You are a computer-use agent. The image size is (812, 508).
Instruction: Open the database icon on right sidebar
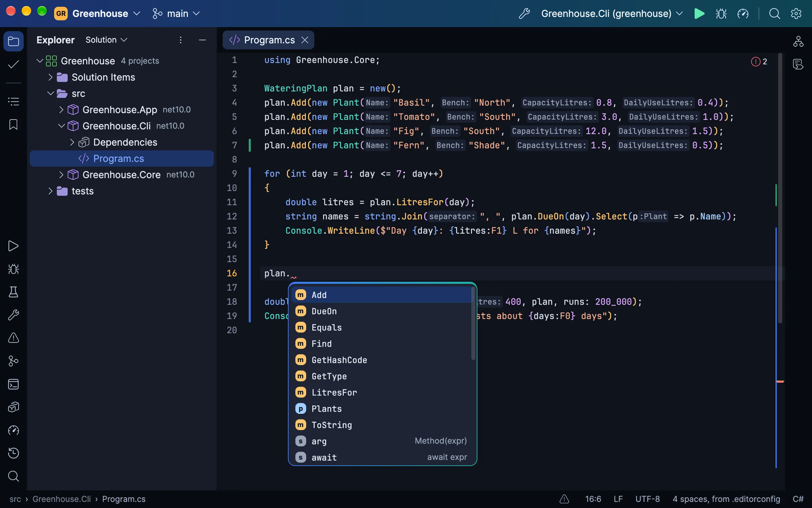tap(798, 64)
